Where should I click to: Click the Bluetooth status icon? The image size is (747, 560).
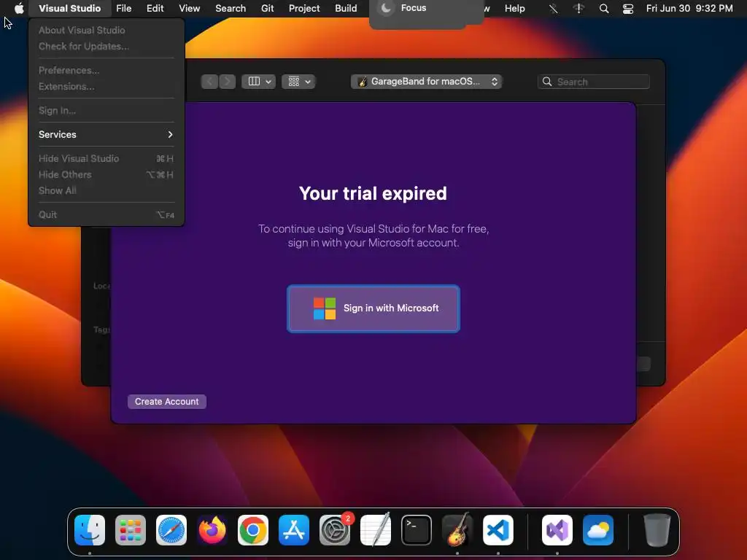[553, 9]
